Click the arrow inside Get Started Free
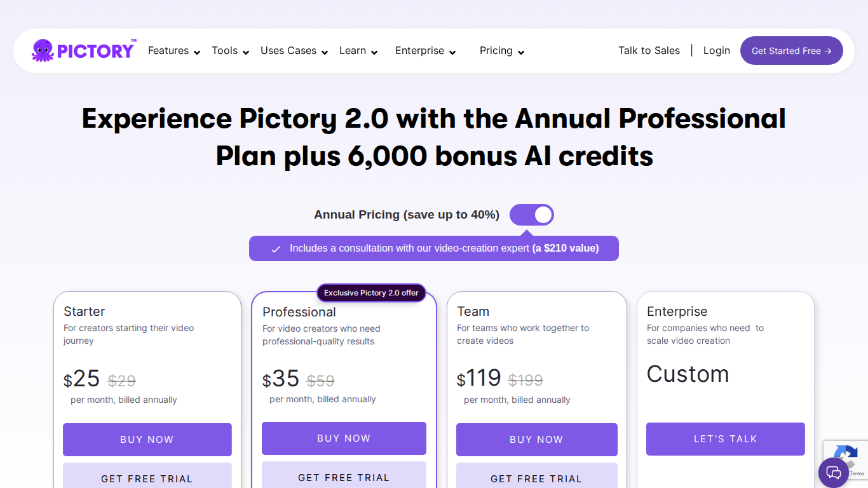The image size is (868, 488). pyautogui.click(x=828, y=50)
